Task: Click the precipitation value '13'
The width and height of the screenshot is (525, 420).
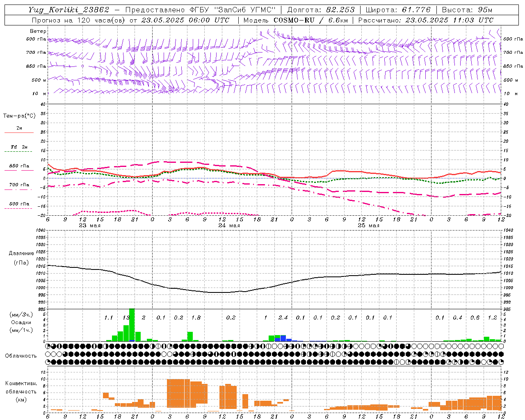Action: coord(126,317)
